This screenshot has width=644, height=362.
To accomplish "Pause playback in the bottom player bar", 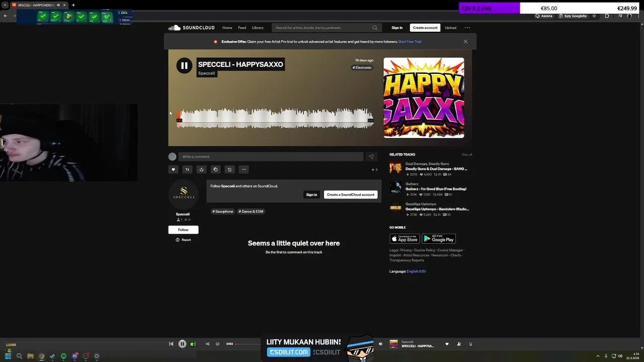I will point(182,344).
